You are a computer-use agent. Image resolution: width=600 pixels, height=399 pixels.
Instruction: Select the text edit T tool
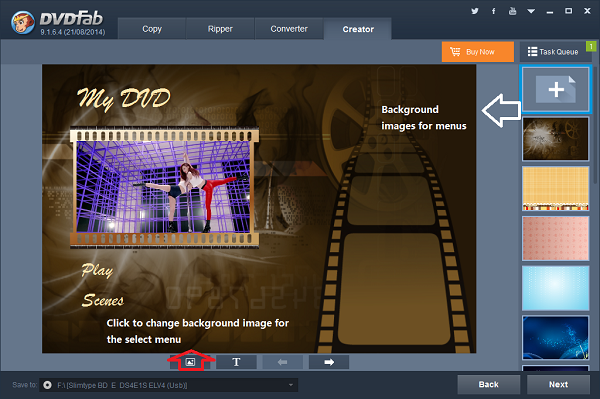[x=236, y=362]
